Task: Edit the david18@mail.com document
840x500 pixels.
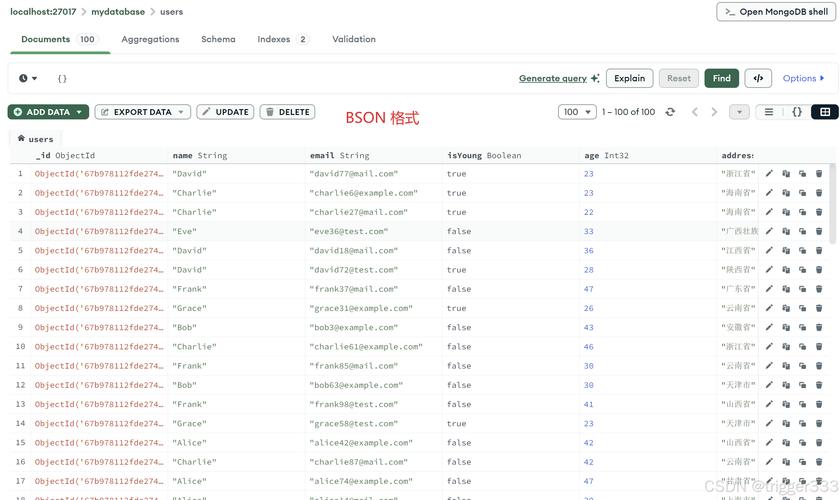Action: pos(769,251)
